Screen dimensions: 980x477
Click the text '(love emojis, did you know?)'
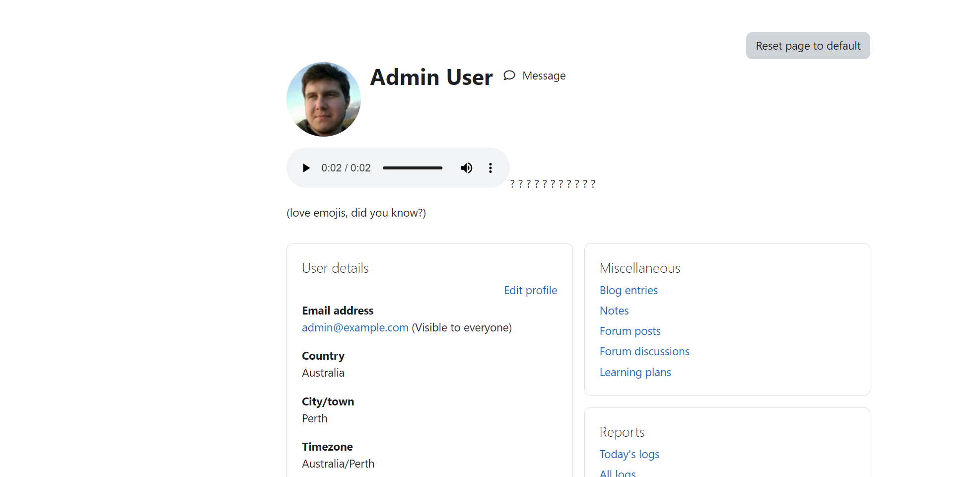[x=356, y=213]
